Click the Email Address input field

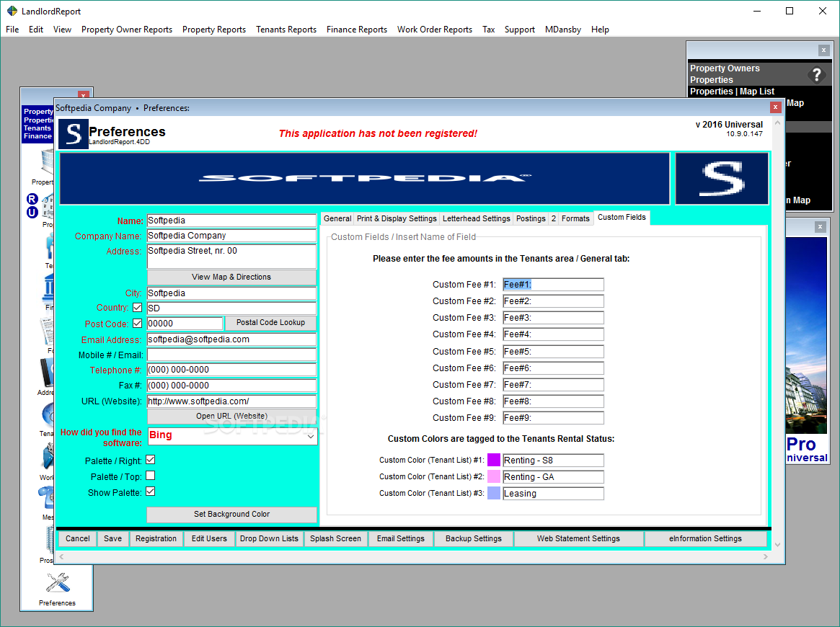pyautogui.click(x=231, y=339)
